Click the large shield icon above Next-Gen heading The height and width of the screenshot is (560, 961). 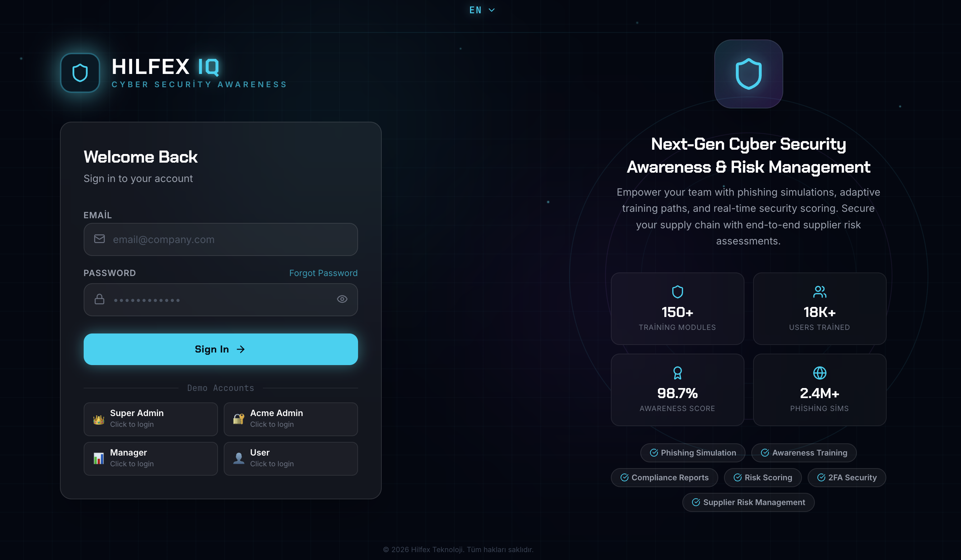(x=748, y=73)
